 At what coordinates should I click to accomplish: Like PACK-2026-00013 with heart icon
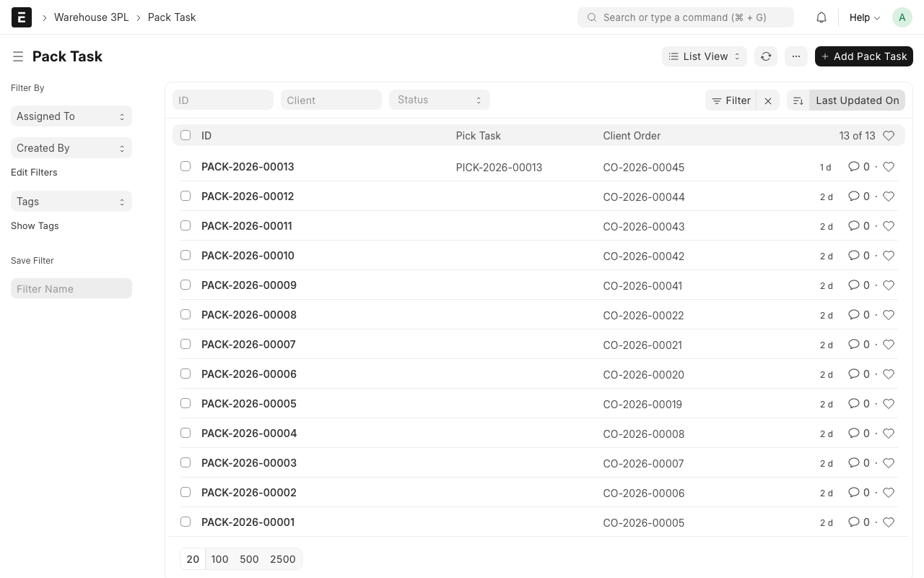889,167
